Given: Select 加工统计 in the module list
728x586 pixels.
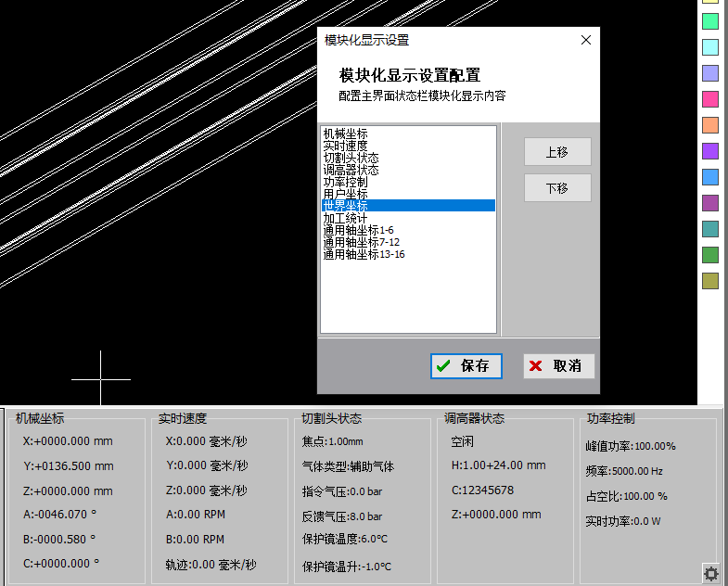Looking at the screenshot, I should (409, 218).
